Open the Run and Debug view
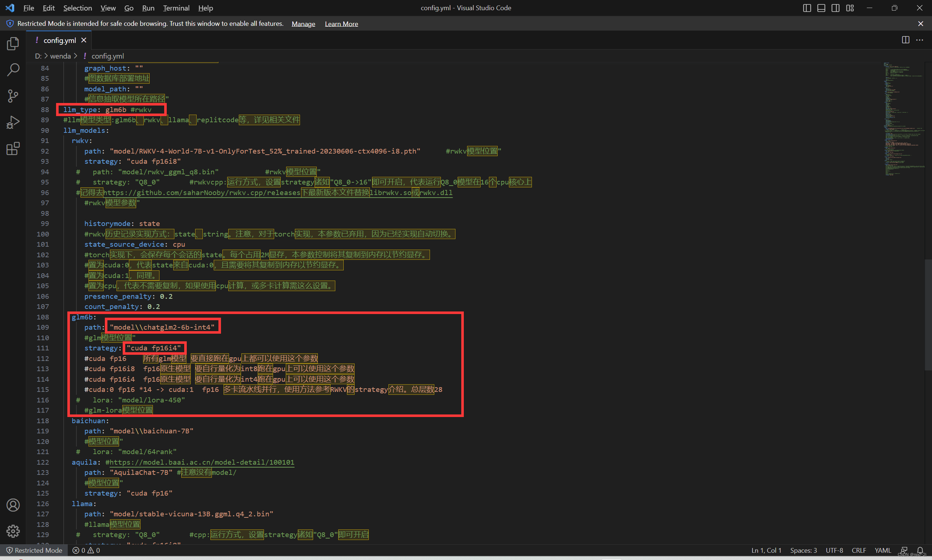 point(13,122)
